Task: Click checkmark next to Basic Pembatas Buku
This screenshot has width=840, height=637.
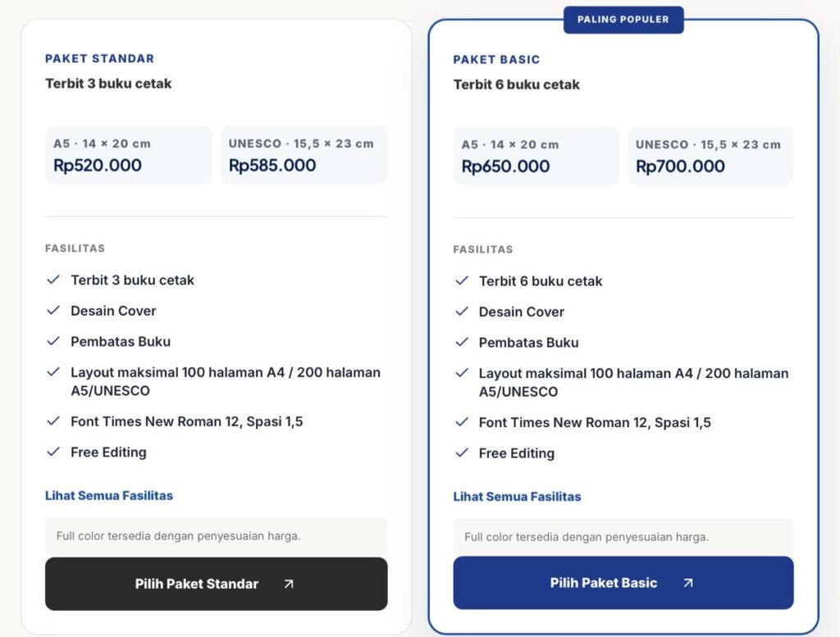Action: click(462, 342)
